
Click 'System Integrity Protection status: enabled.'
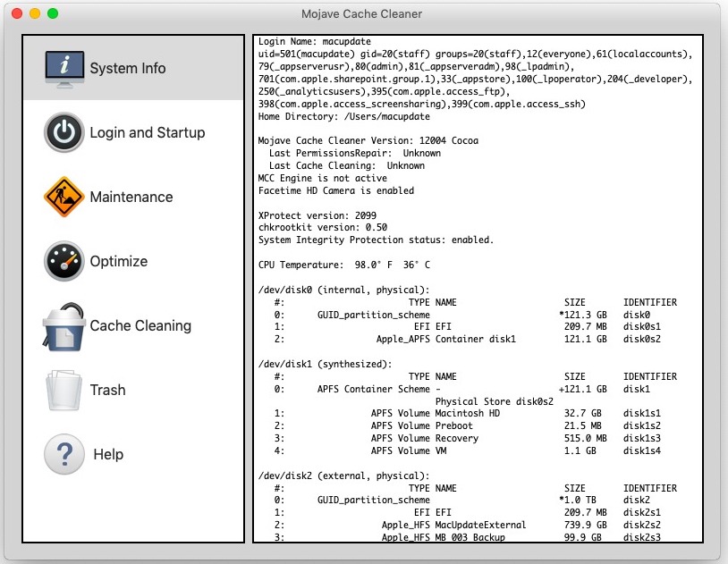point(376,240)
